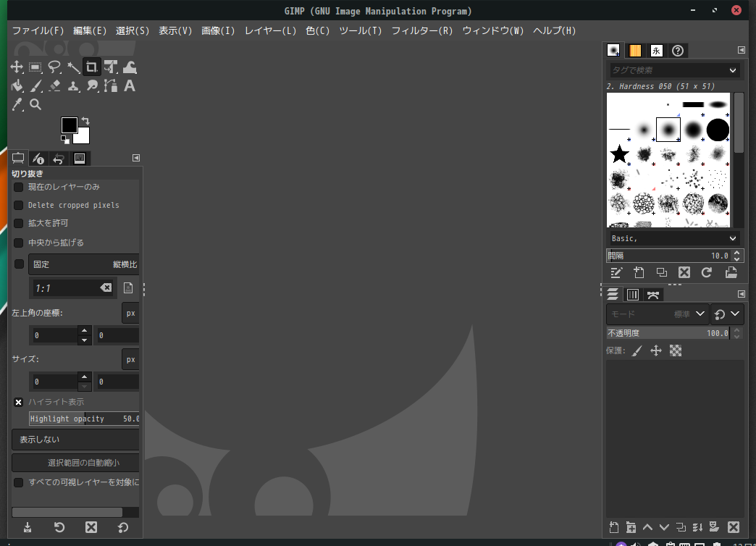Open the レイヤー(L) menu
This screenshot has width=756, height=546.
270,30
